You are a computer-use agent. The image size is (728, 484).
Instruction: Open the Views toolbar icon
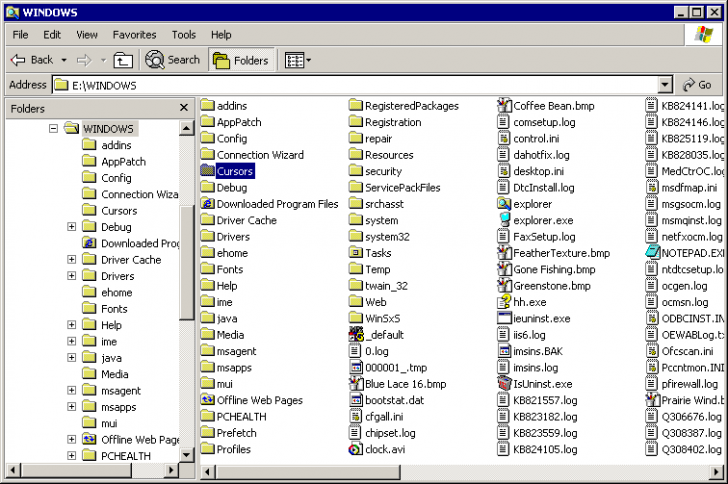tap(294, 60)
